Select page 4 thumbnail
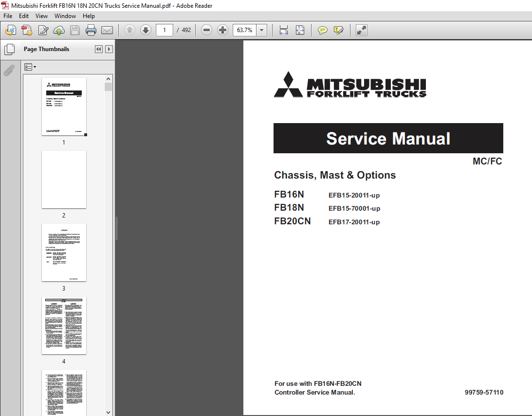Image resolution: width=532 pixels, height=416 pixels. (64, 326)
